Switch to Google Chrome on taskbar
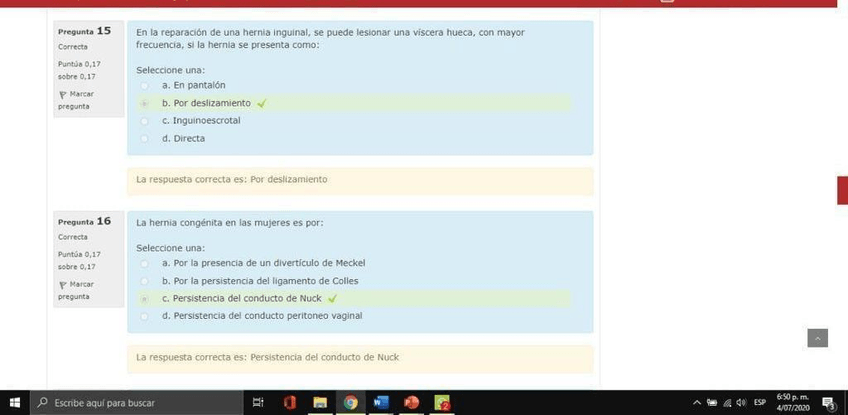 pyautogui.click(x=350, y=403)
